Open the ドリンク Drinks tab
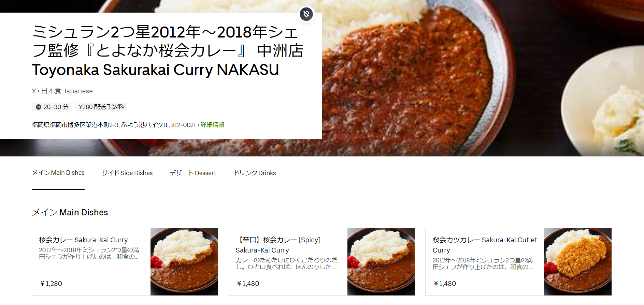644x305 pixels. (255, 173)
